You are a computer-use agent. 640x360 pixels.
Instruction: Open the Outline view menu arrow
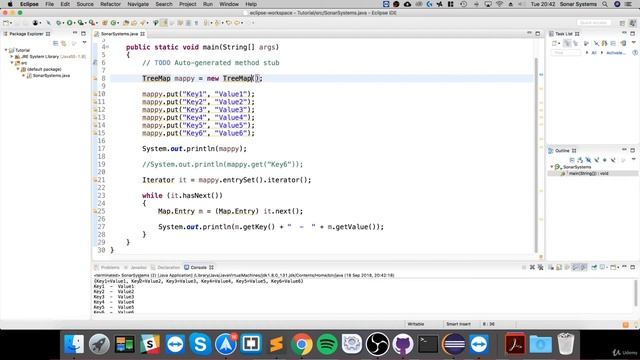(x=633, y=160)
